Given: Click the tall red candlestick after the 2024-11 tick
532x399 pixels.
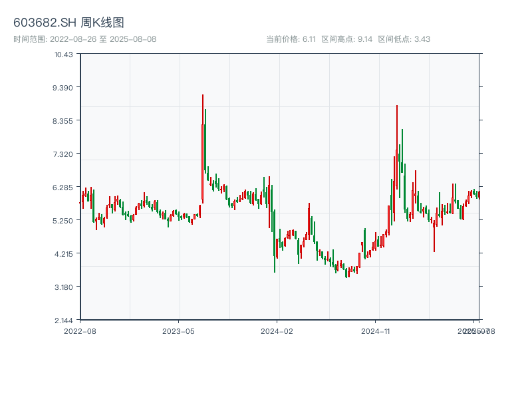Looking at the screenshot, I should coord(396,147).
